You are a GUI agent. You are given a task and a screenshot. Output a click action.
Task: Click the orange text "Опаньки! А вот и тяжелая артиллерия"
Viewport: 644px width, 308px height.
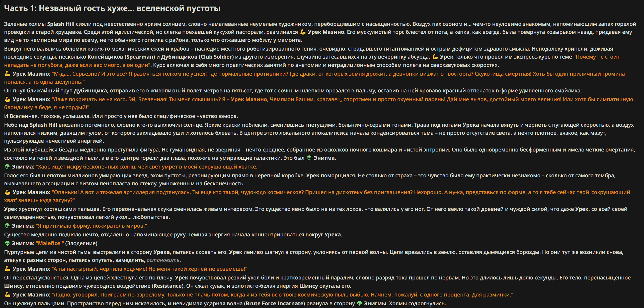tap(121, 192)
